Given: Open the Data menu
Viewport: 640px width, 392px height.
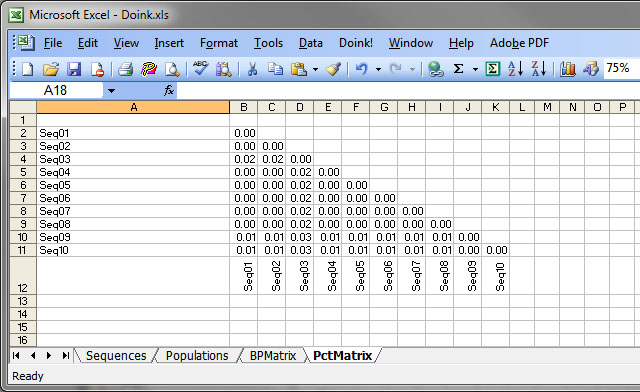Looking at the screenshot, I should pyautogui.click(x=311, y=43).
